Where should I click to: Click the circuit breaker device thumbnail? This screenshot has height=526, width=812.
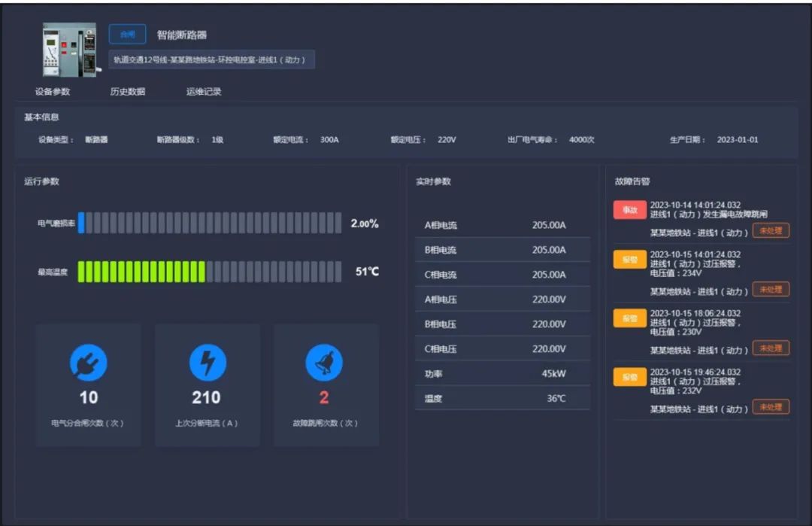tap(69, 50)
